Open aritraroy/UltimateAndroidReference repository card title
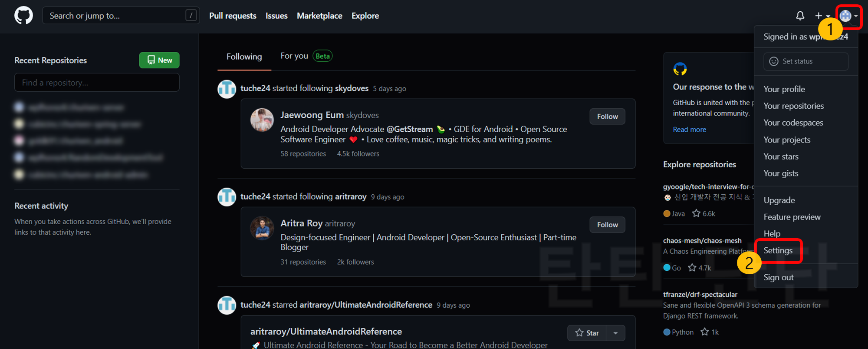Image resolution: width=868 pixels, height=349 pixels. point(326,331)
